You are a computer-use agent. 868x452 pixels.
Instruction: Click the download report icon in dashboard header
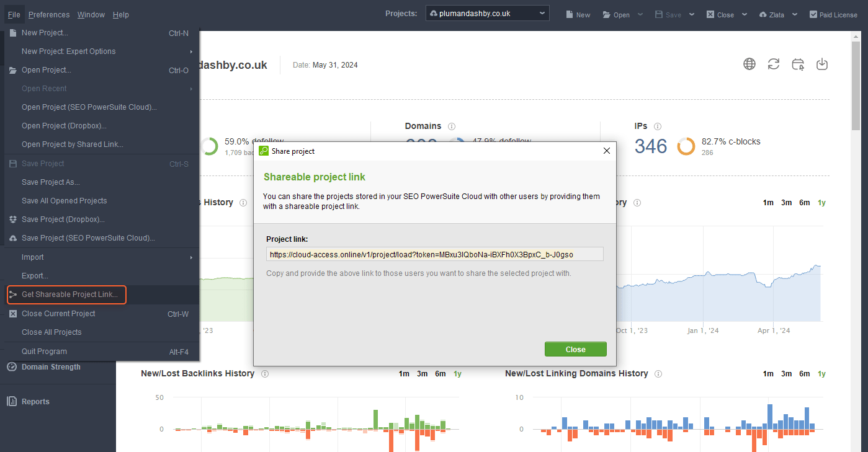822,64
